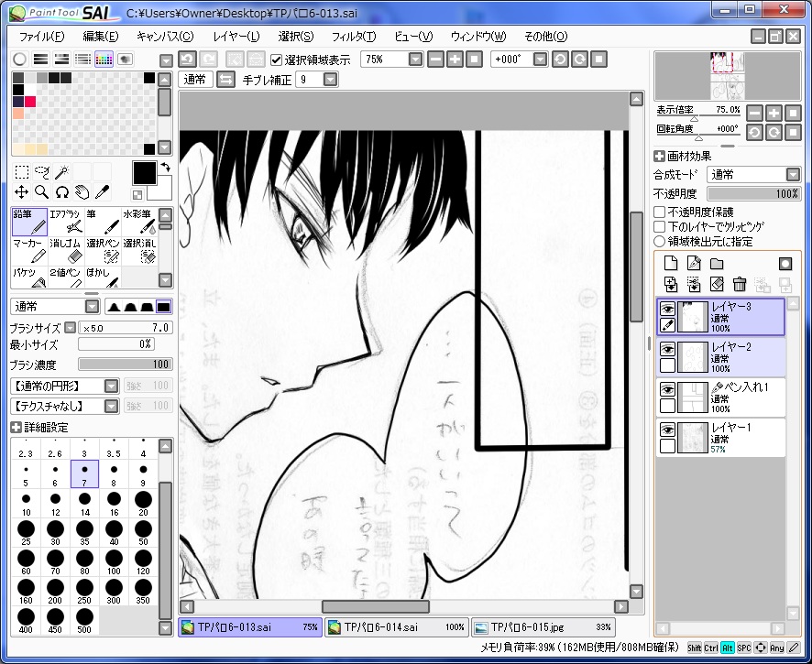Choose the 消しゴム eraser tool
The width and height of the screenshot is (812, 664).
66,250
